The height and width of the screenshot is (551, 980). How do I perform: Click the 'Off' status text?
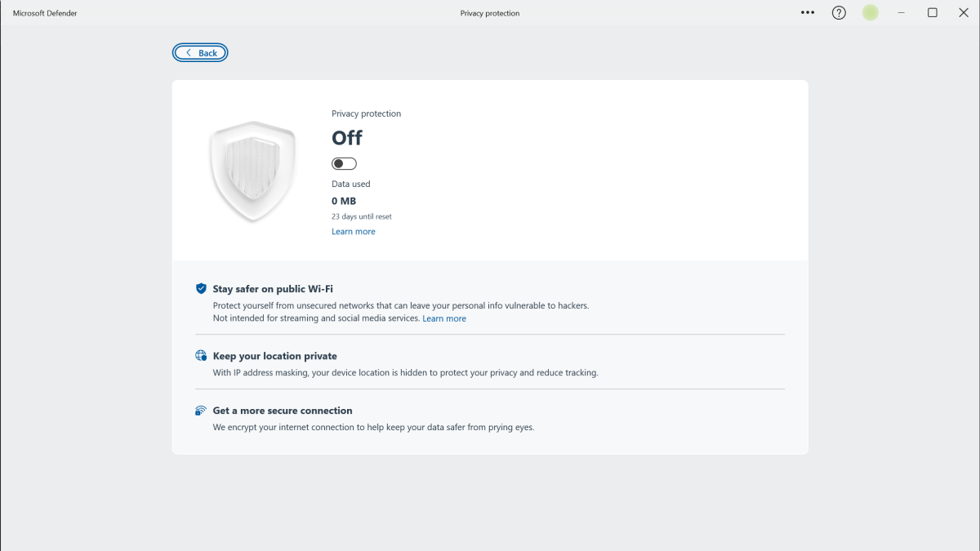(x=347, y=138)
